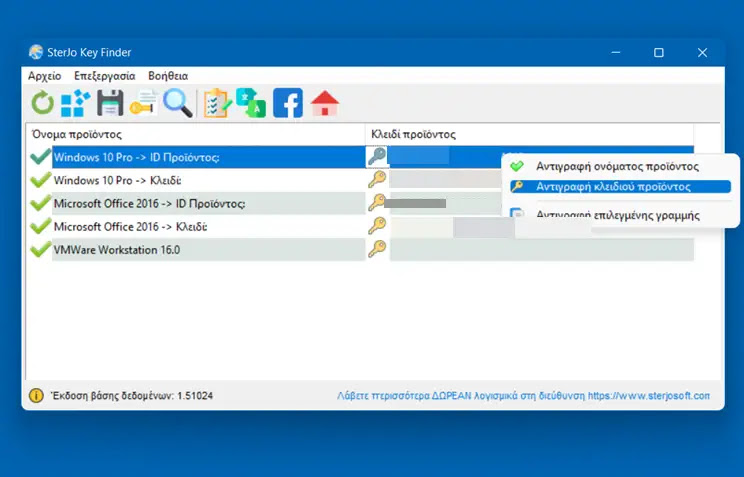This screenshot has height=477, width=744.
Task: Click the check mark beside Windows 10 Pro Κλειδί
Action: click(x=40, y=179)
